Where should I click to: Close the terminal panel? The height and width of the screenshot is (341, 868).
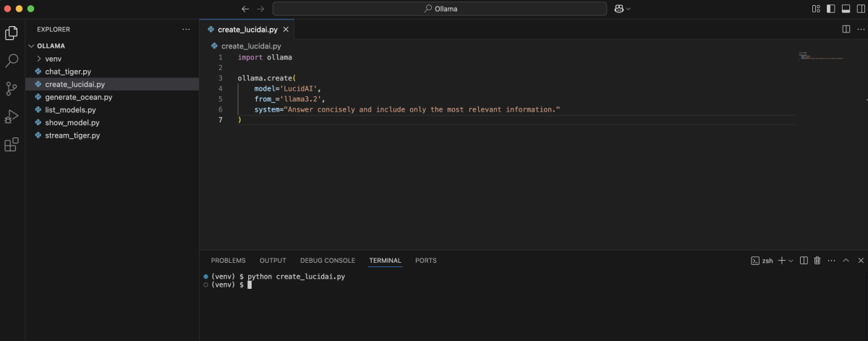coord(860,261)
